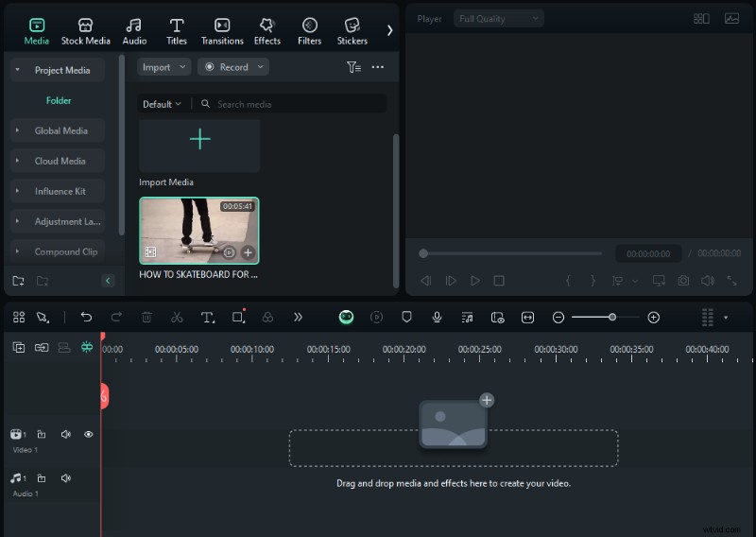
Task: Split clip with scissors tool
Action: pyautogui.click(x=177, y=317)
